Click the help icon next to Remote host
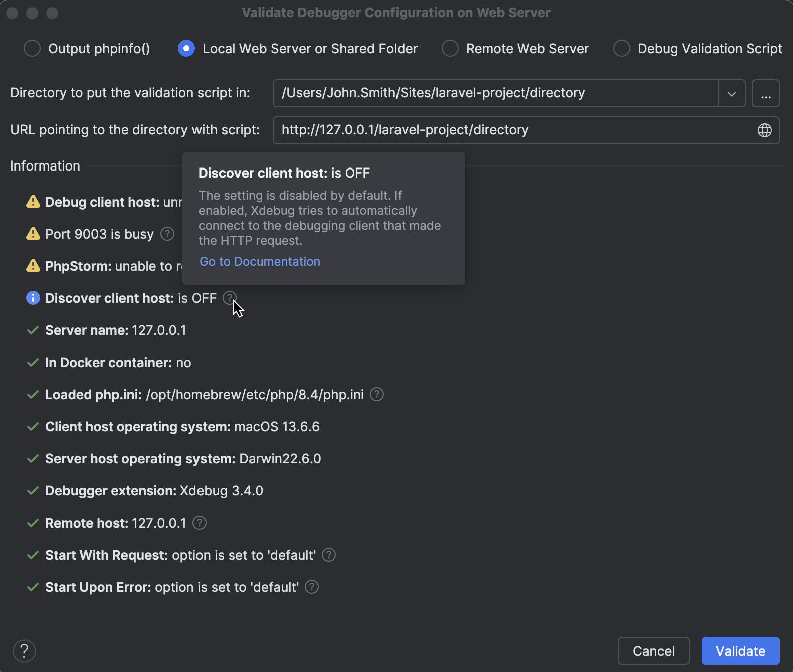Screen dimensions: 793x672 (200, 523)
